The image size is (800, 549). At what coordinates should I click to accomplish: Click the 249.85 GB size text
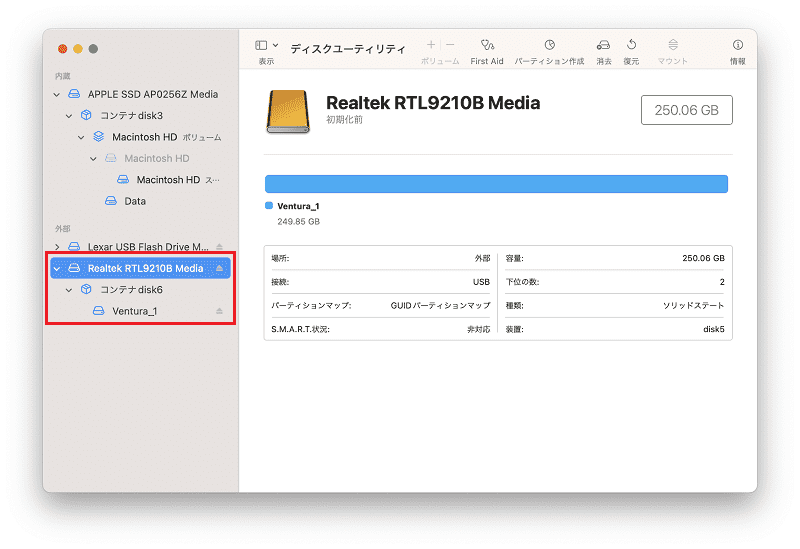pyautogui.click(x=298, y=221)
